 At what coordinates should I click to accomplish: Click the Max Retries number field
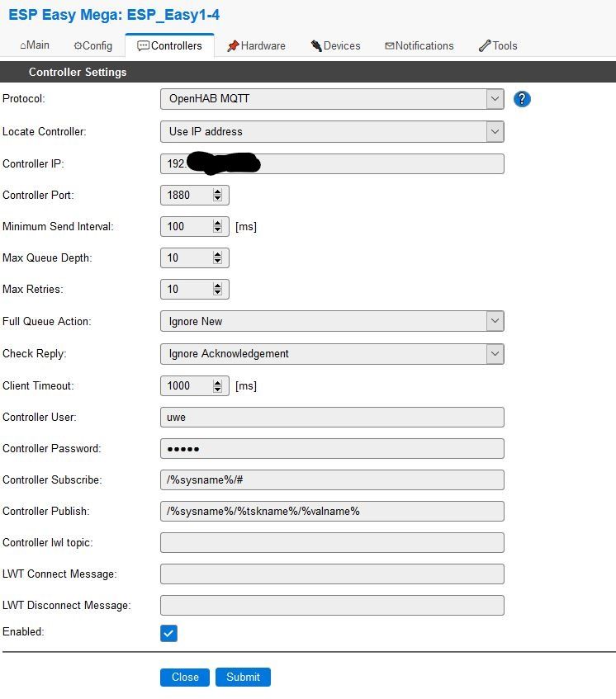point(195,289)
